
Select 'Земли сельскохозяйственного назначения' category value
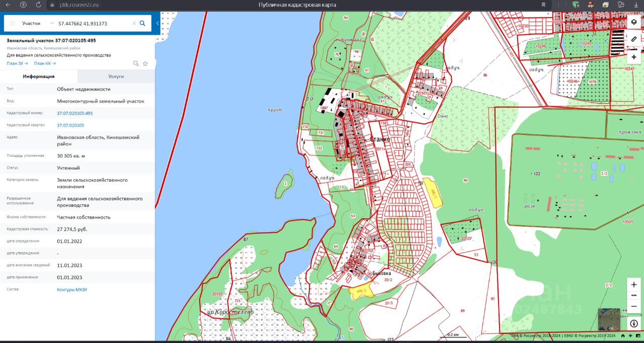92,183
